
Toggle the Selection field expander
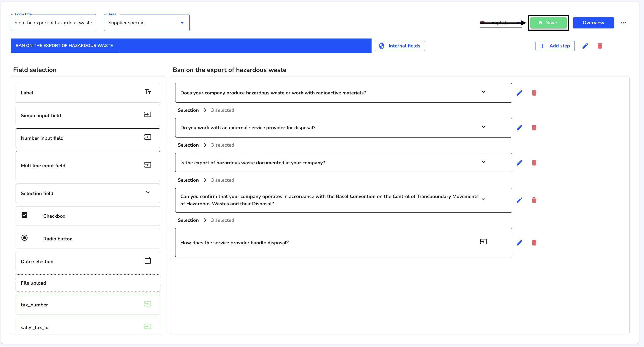pos(148,193)
